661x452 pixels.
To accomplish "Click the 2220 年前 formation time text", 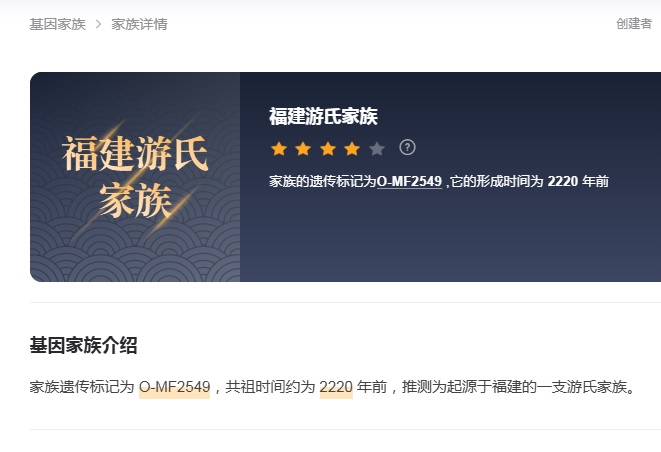I will tap(578, 181).
